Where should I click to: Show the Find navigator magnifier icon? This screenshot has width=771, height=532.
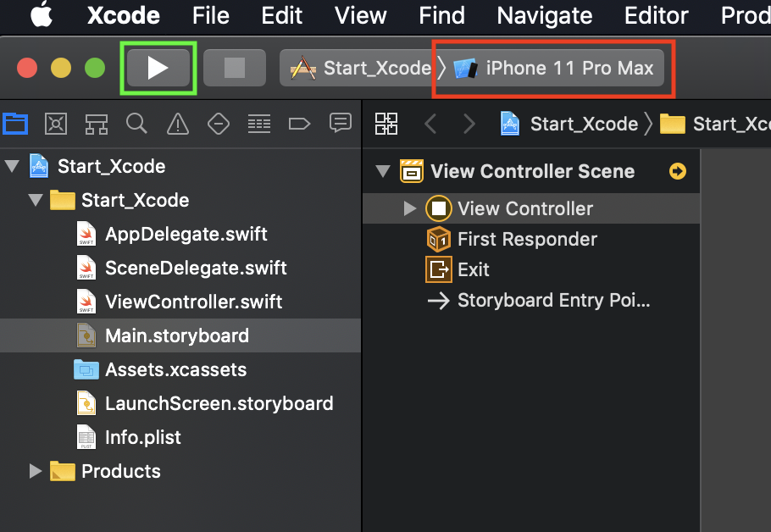click(136, 124)
